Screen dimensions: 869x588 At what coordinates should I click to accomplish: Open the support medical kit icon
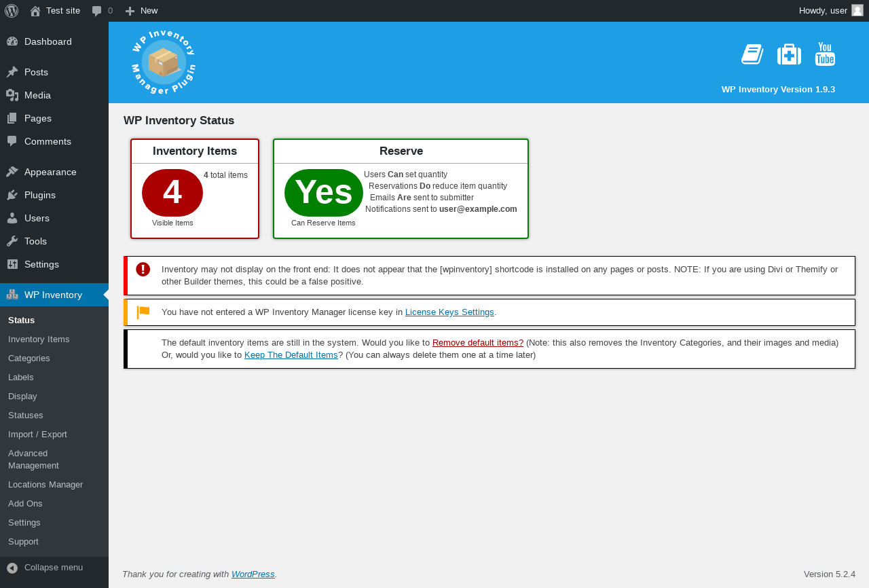[789, 54]
